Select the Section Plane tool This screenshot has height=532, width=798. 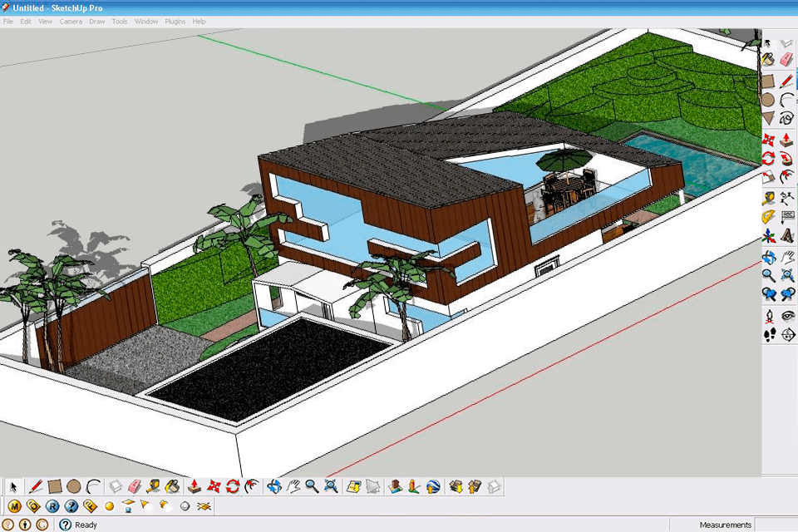point(787,335)
